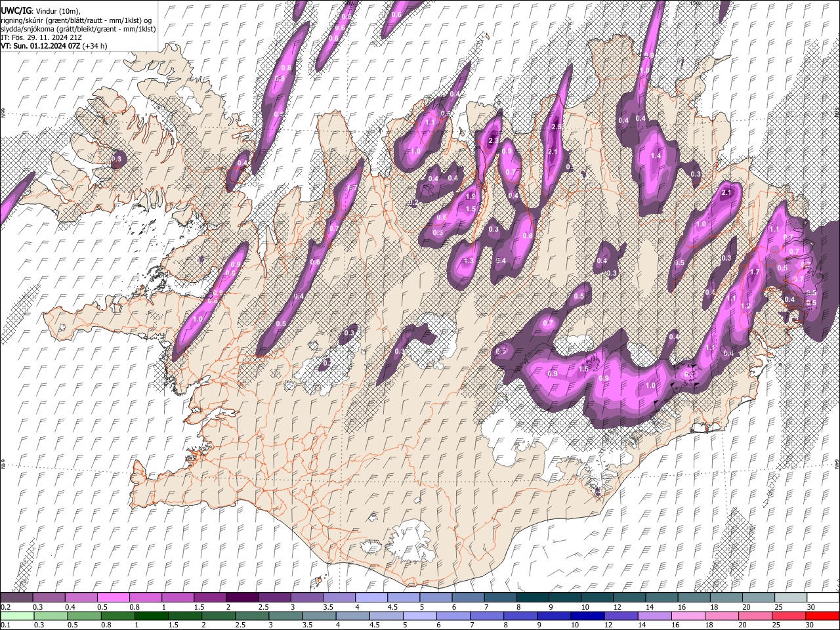Pick the dusky purple 0.2 snow swatch
Image resolution: width=840 pixels, height=630 pixels.
tap(16, 597)
